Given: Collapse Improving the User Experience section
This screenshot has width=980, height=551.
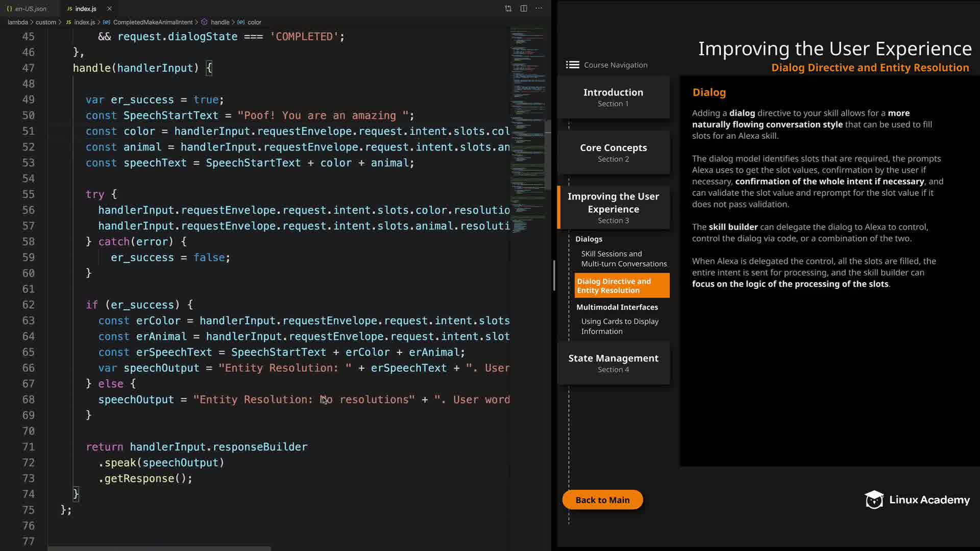Looking at the screenshot, I should point(613,208).
